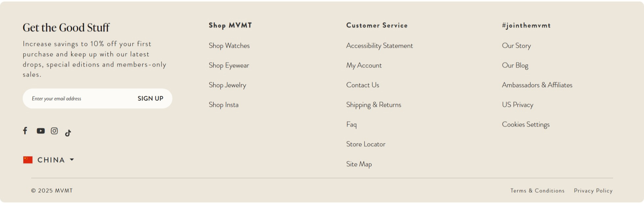Click the China flag icon
Image resolution: width=644 pixels, height=212 pixels.
[x=28, y=160]
